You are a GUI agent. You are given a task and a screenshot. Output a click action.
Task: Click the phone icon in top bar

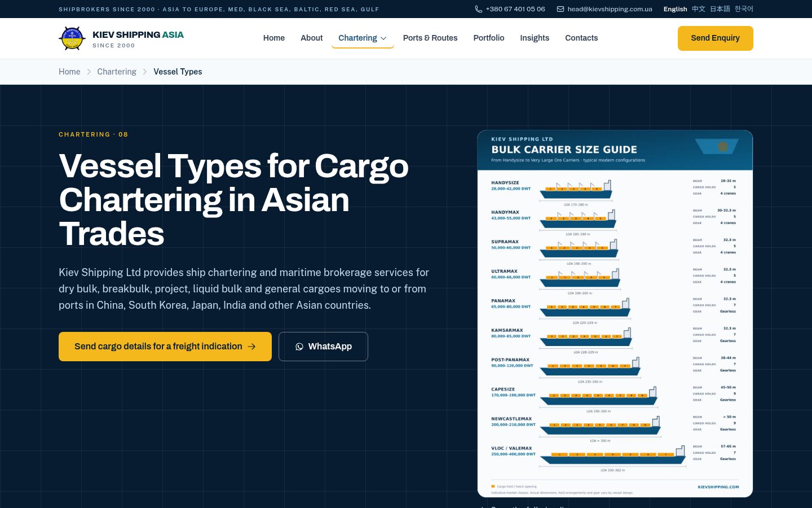pos(478,9)
